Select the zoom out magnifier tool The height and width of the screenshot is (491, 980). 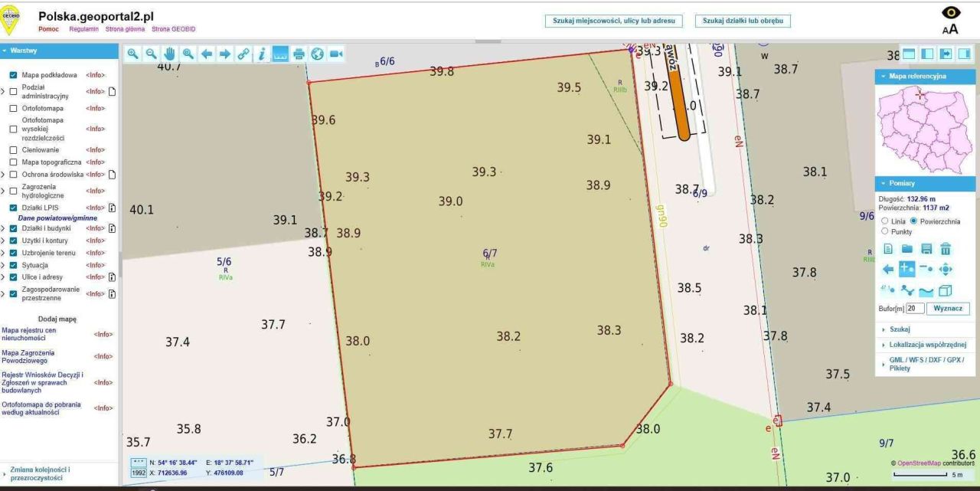tap(152, 54)
